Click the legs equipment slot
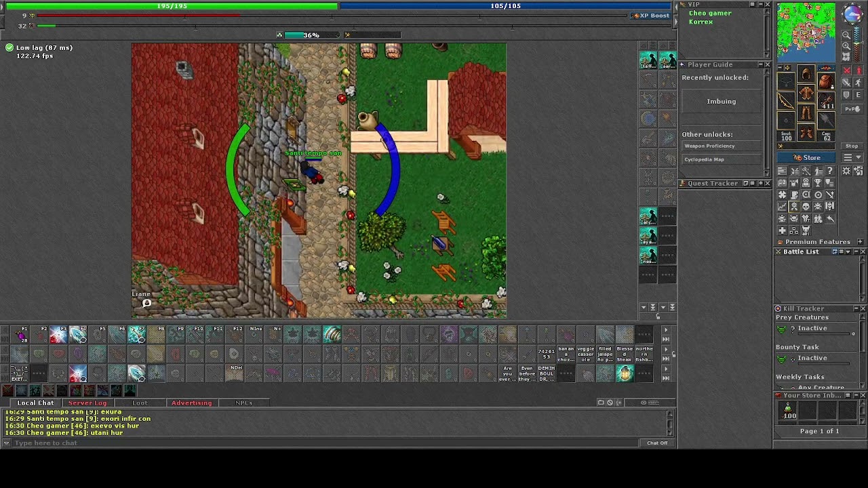 [806, 113]
